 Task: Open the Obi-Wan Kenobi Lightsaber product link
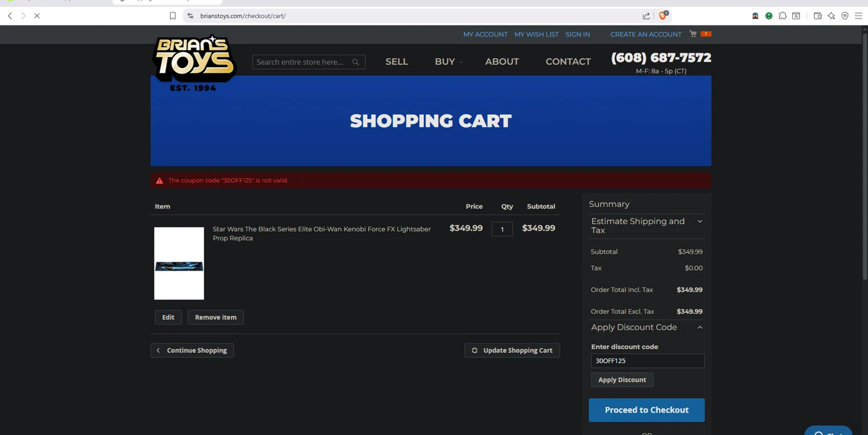pos(322,233)
